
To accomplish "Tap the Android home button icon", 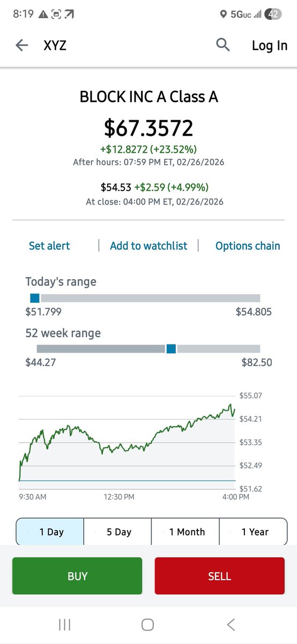I will click(x=148, y=625).
